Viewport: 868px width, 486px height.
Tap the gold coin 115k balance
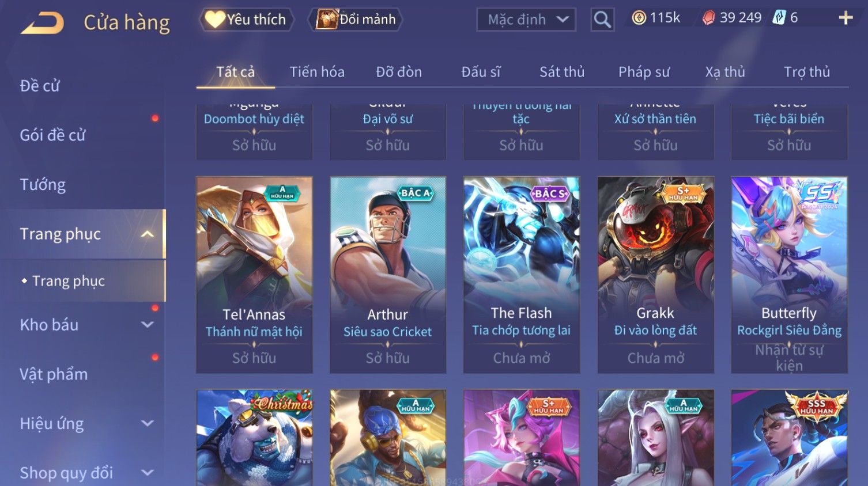click(x=656, y=18)
